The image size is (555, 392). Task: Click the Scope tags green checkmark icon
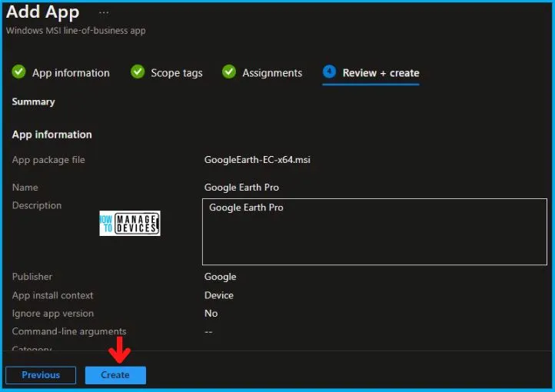(x=138, y=71)
